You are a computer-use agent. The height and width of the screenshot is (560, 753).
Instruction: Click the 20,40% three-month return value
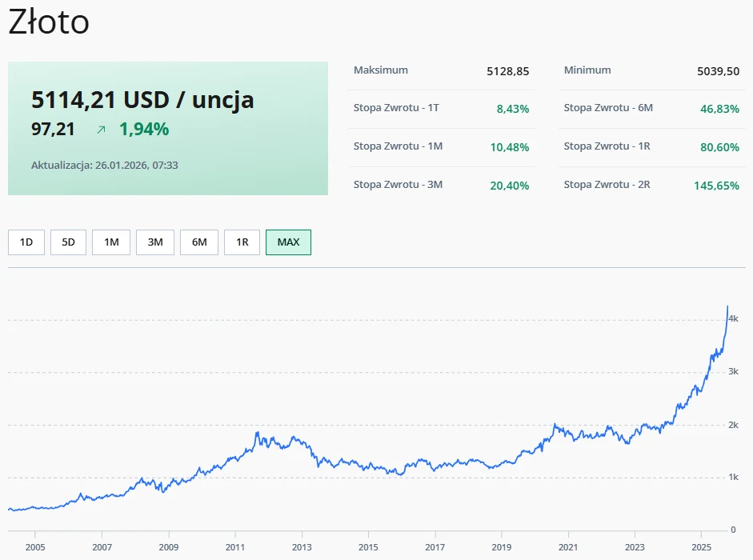(x=509, y=186)
